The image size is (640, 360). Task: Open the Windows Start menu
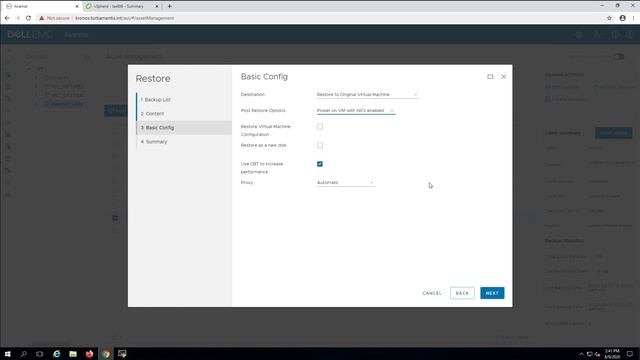(x=7, y=354)
